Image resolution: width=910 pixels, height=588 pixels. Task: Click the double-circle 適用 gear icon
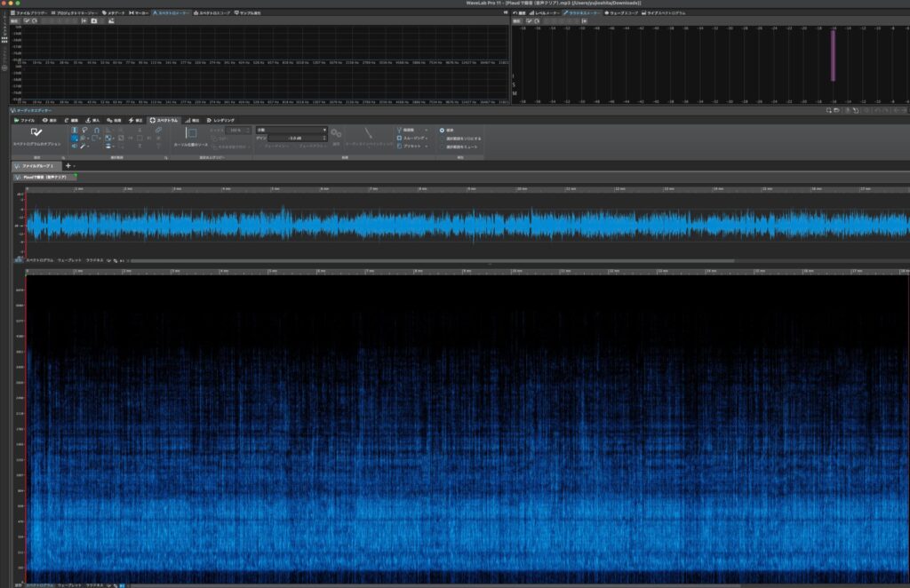pyautogui.click(x=336, y=134)
